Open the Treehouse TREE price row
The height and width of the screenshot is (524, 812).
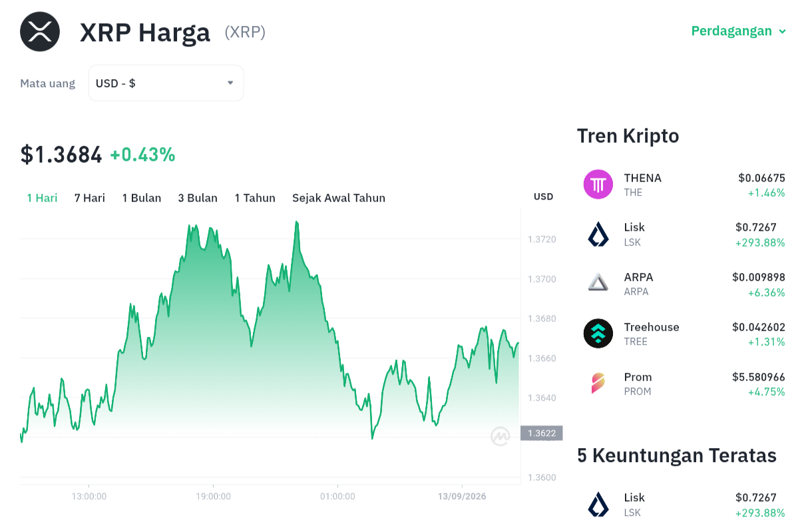point(684,334)
